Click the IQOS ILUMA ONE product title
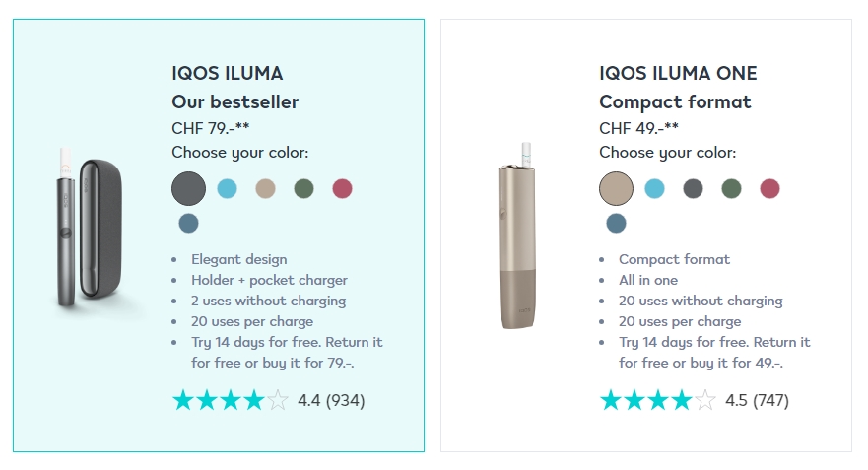 pos(678,73)
